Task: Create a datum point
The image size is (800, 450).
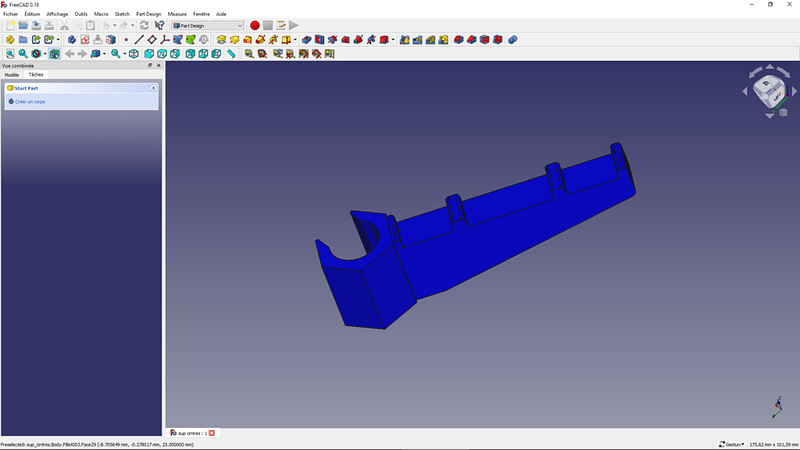Action: (x=126, y=40)
